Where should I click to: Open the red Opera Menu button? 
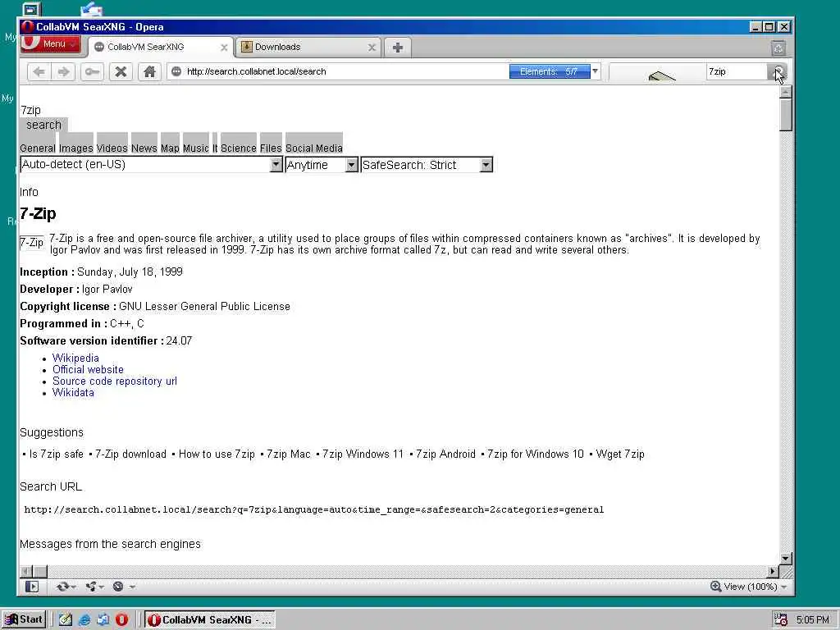(50, 44)
